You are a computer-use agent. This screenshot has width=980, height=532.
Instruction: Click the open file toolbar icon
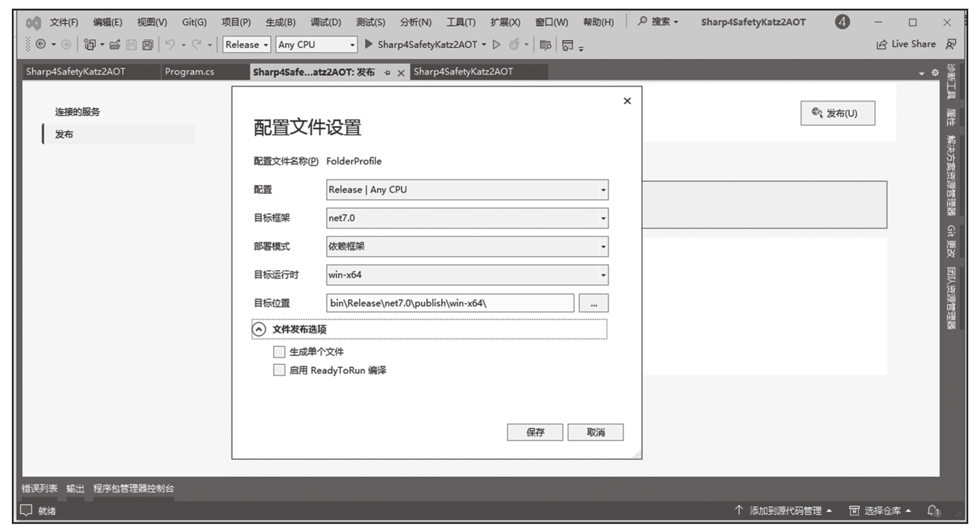[x=114, y=45]
